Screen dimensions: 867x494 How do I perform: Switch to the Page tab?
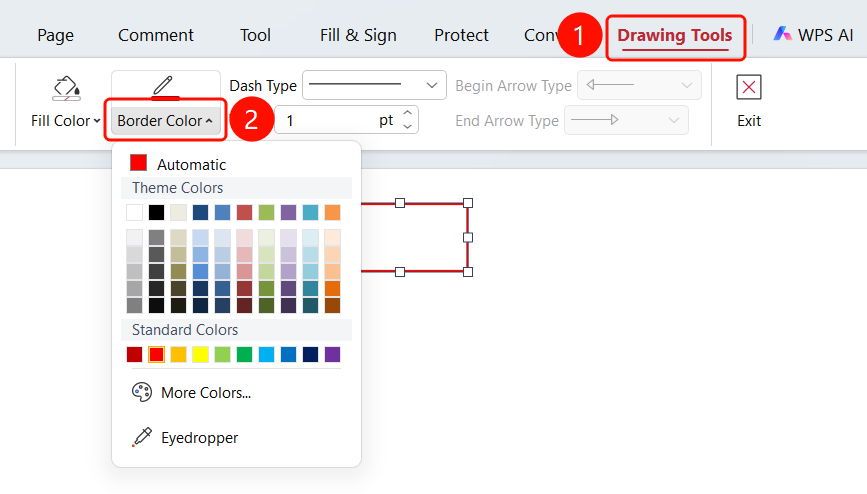55,35
